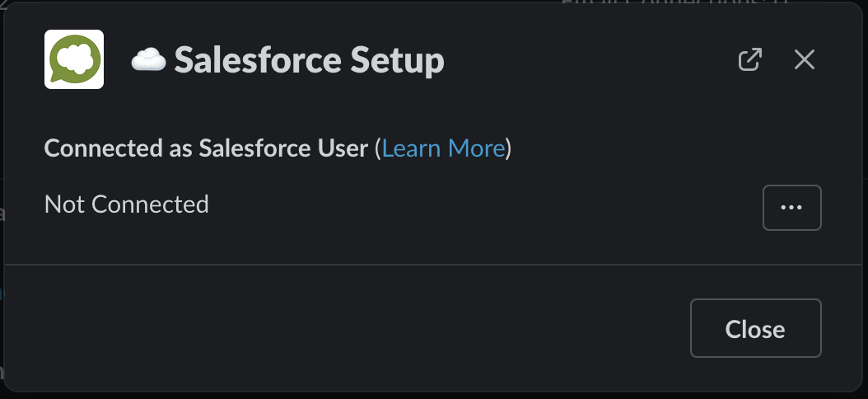Click the Connected as Salesforce User heading
The image size is (868, 399).
coord(206,148)
